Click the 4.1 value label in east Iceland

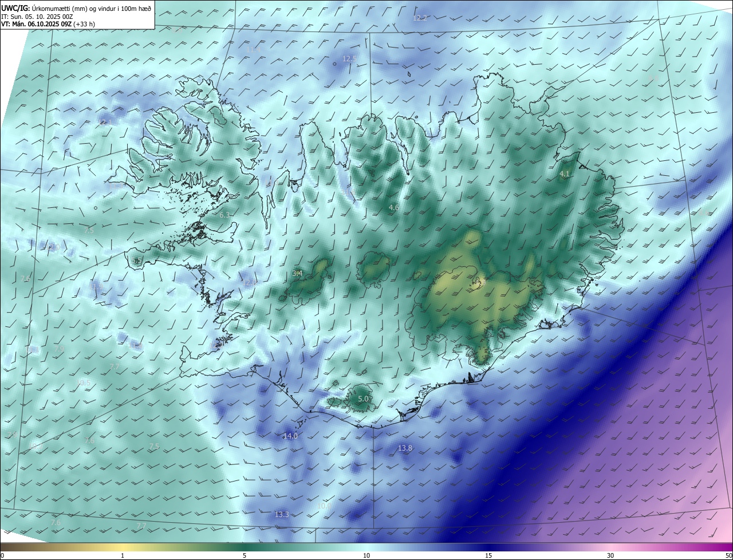pos(565,174)
